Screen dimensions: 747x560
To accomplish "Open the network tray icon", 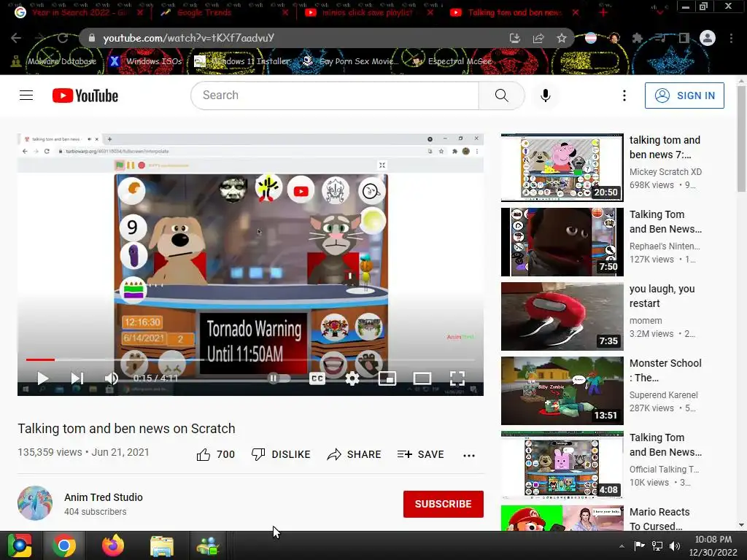I will tap(657, 546).
